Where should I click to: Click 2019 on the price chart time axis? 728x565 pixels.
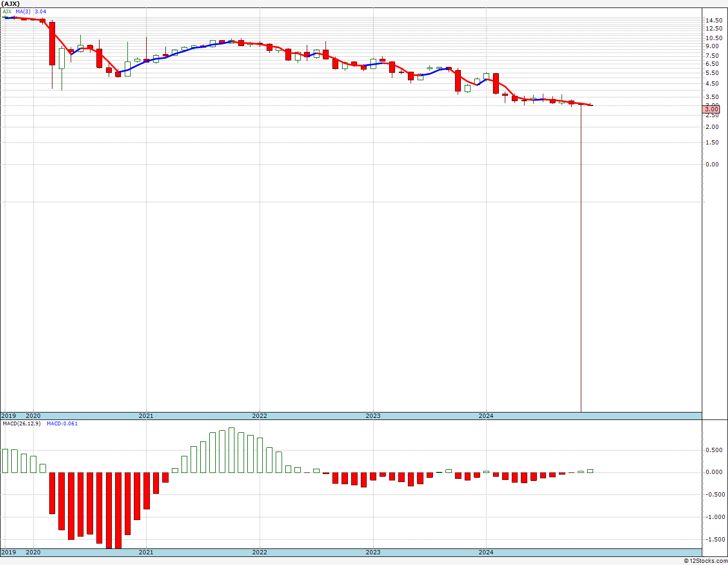pos(9,416)
